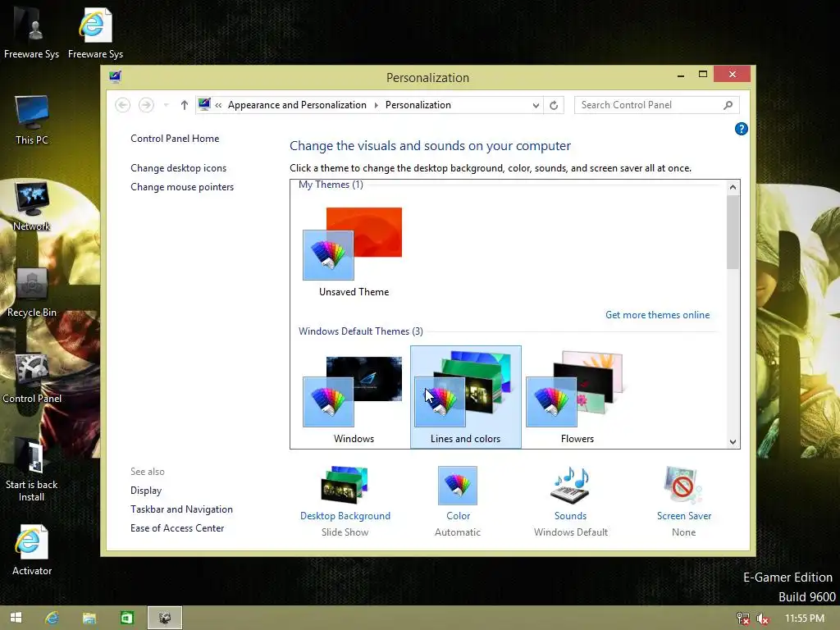Click Get more themes online link
This screenshot has width=840, height=630.
coord(657,315)
